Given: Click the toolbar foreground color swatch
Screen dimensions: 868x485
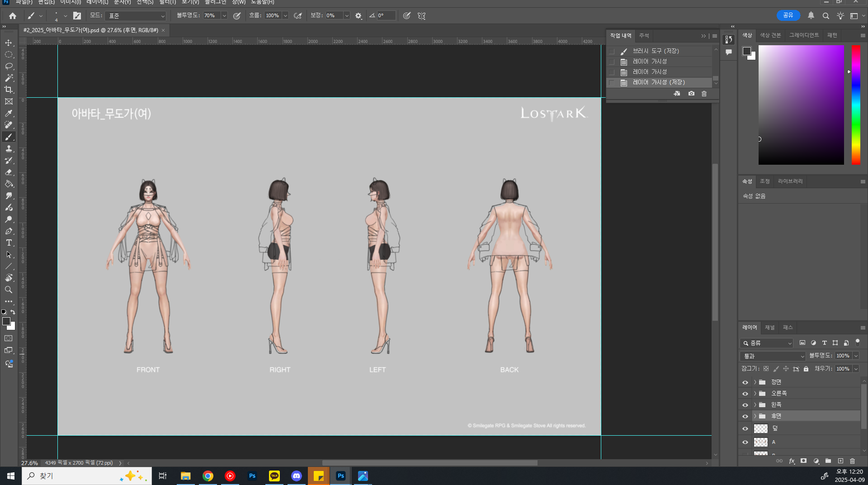Looking at the screenshot, I should click(x=6, y=321).
